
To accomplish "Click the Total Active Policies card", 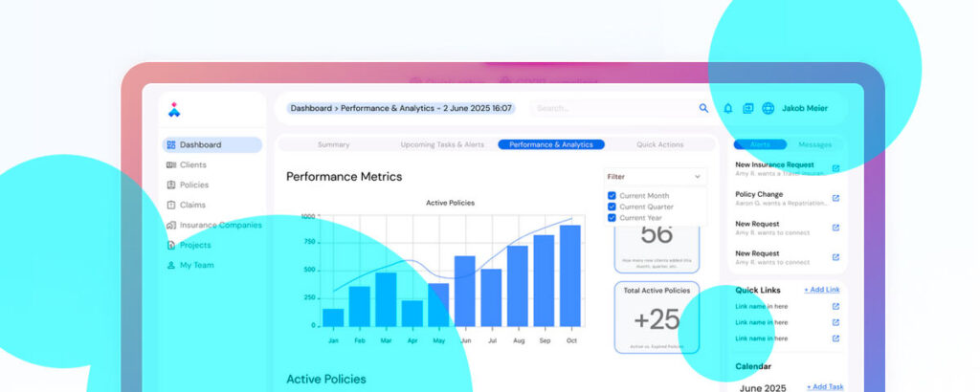I will click(657, 317).
